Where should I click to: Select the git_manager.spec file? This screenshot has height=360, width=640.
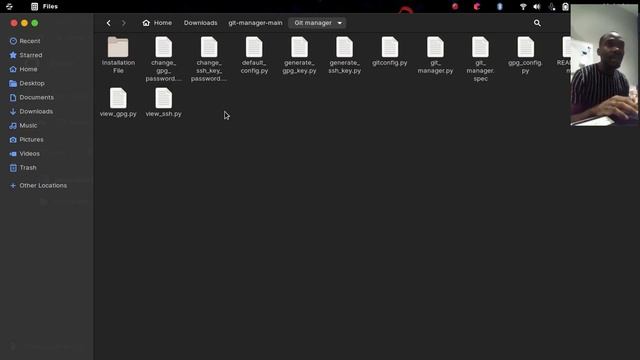tap(480, 59)
